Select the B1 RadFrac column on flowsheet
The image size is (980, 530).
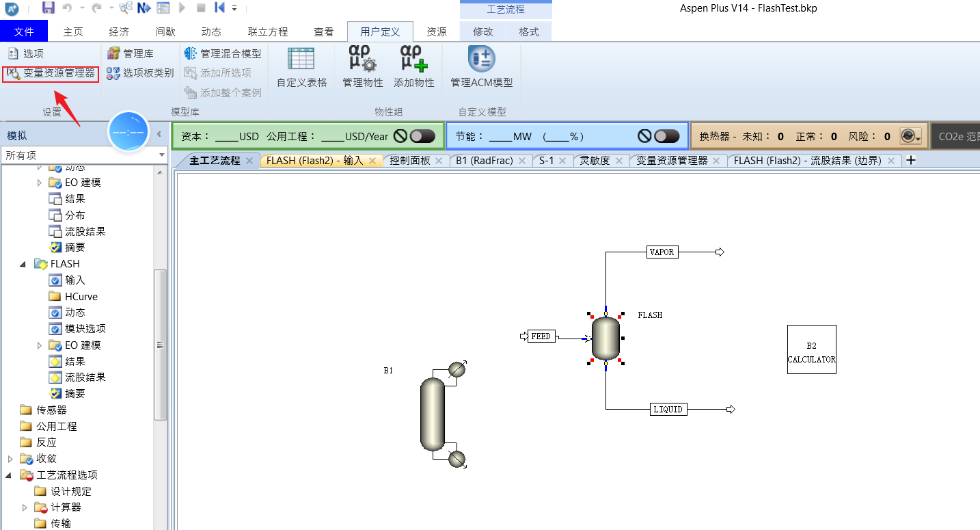click(433, 414)
